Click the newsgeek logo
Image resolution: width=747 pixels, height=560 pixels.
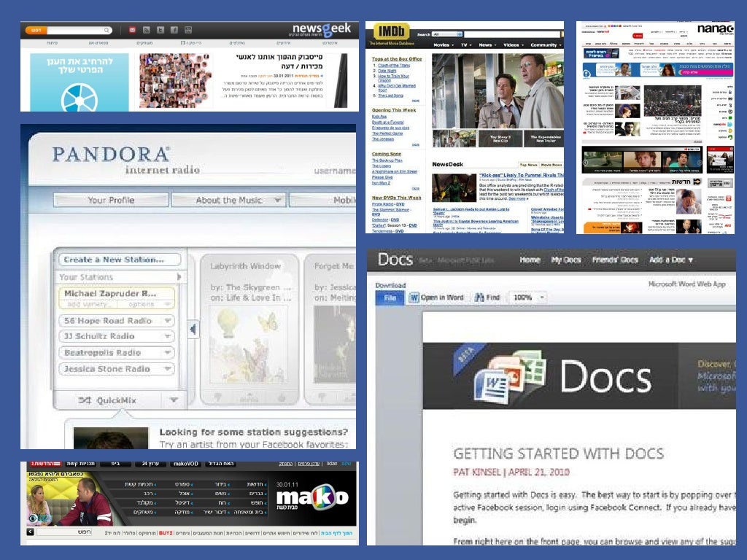[x=322, y=29]
